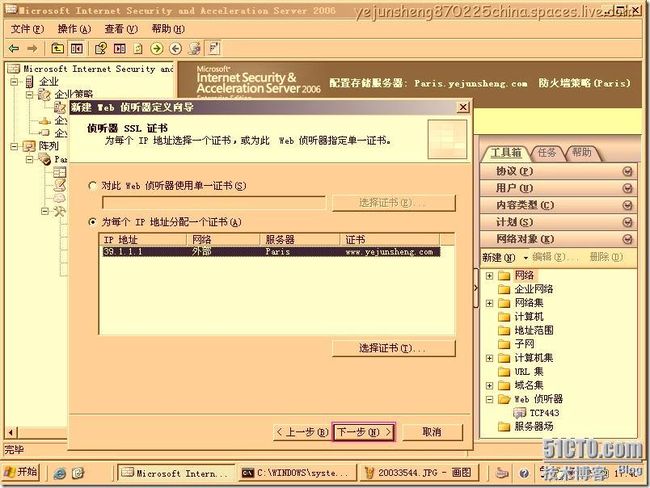Image resolution: width=650 pixels, height=488 pixels.
Task: Click the 域名集 folder icon
Action: pos(504,385)
